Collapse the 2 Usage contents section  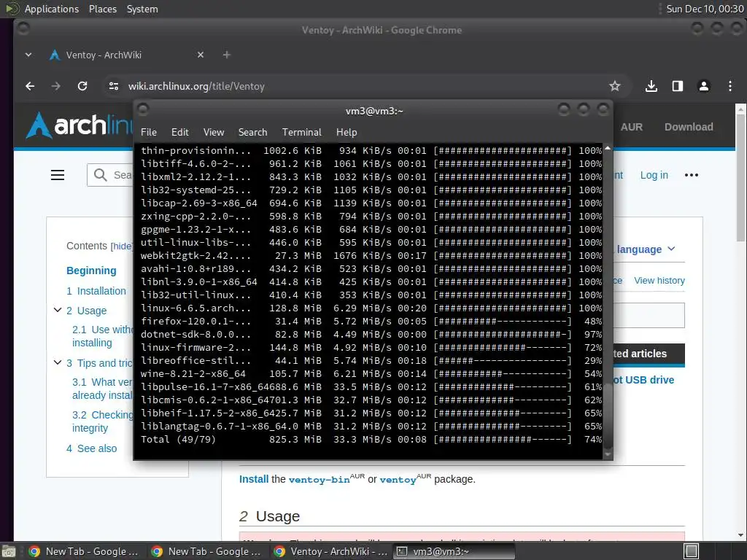(x=58, y=310)
